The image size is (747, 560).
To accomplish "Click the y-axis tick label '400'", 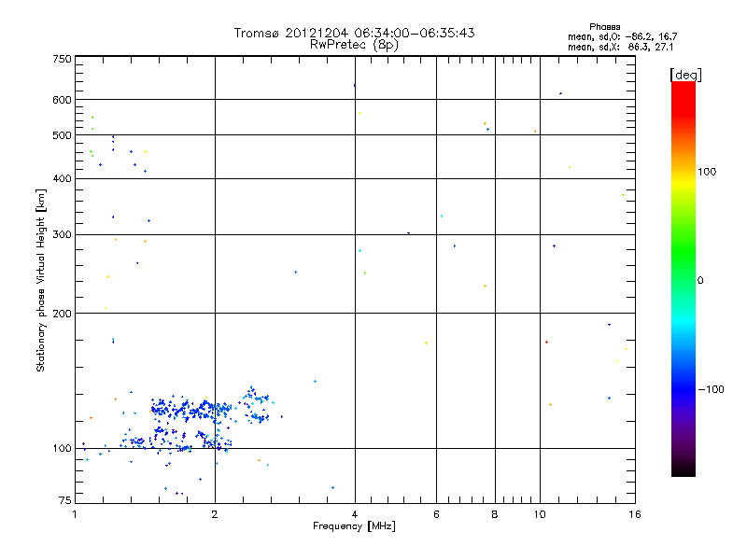I will [63, 178].
